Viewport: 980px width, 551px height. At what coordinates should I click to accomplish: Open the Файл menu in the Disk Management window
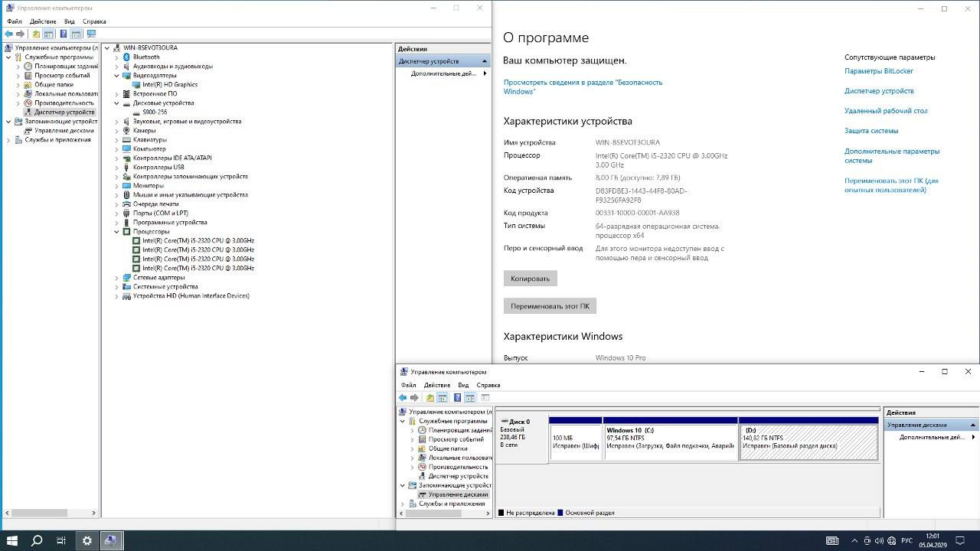pos(408,385)
